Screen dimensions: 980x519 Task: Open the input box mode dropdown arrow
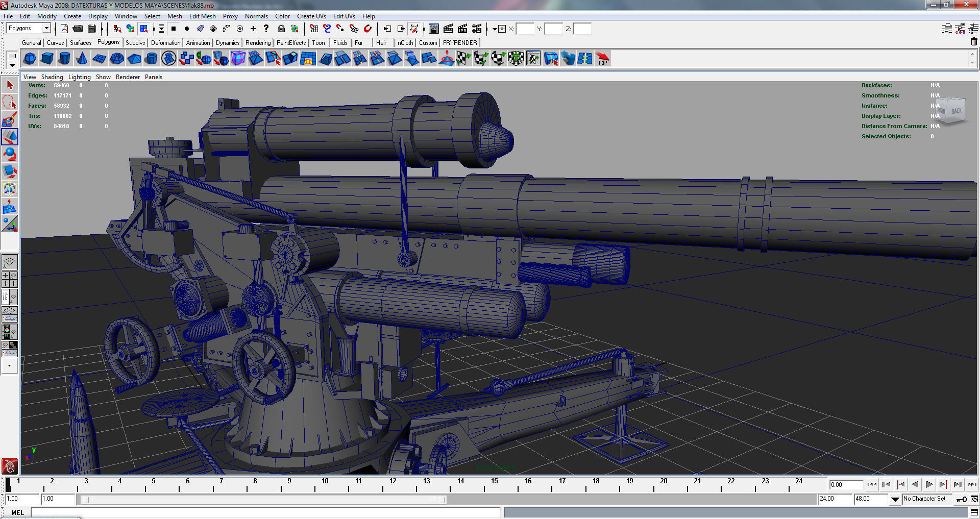coord(495,29)
